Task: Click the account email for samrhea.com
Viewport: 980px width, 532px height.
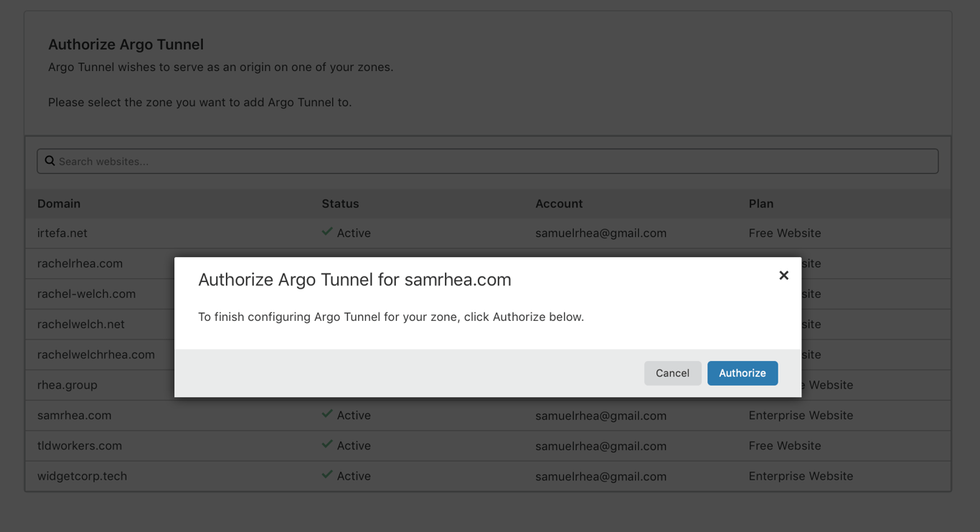Action: (x=601, y=416)
